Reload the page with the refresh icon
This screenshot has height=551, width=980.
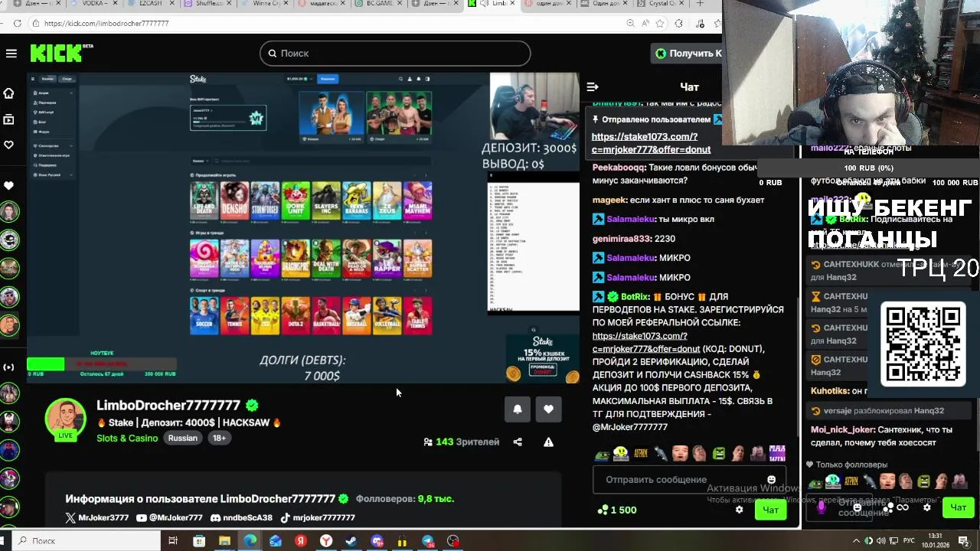(17, 23)
